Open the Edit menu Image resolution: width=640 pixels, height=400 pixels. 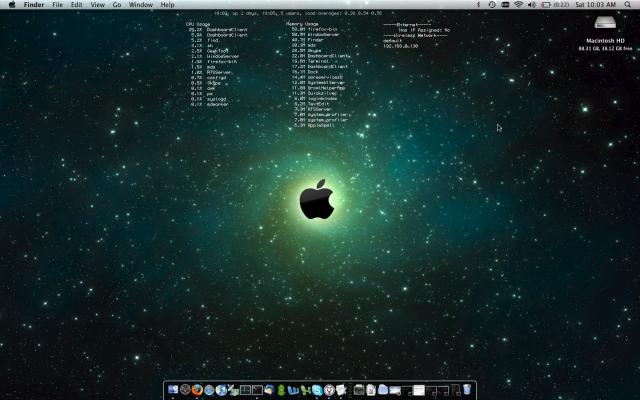point(76,4)
